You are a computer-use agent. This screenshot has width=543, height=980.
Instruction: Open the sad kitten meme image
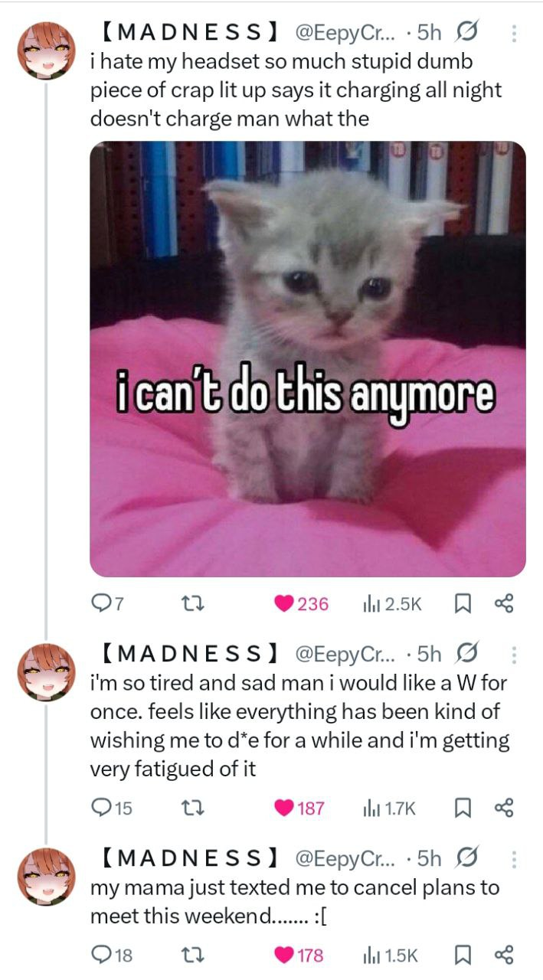(x=308, y=358)
